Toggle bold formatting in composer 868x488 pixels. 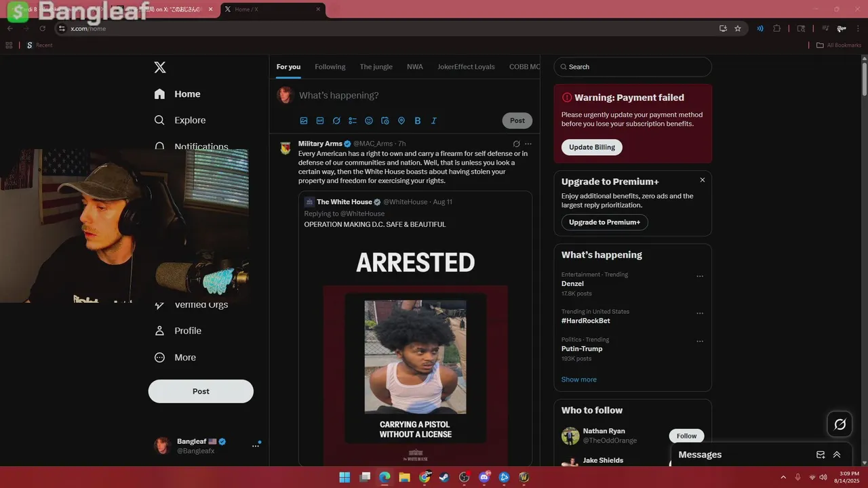(418, 121)
